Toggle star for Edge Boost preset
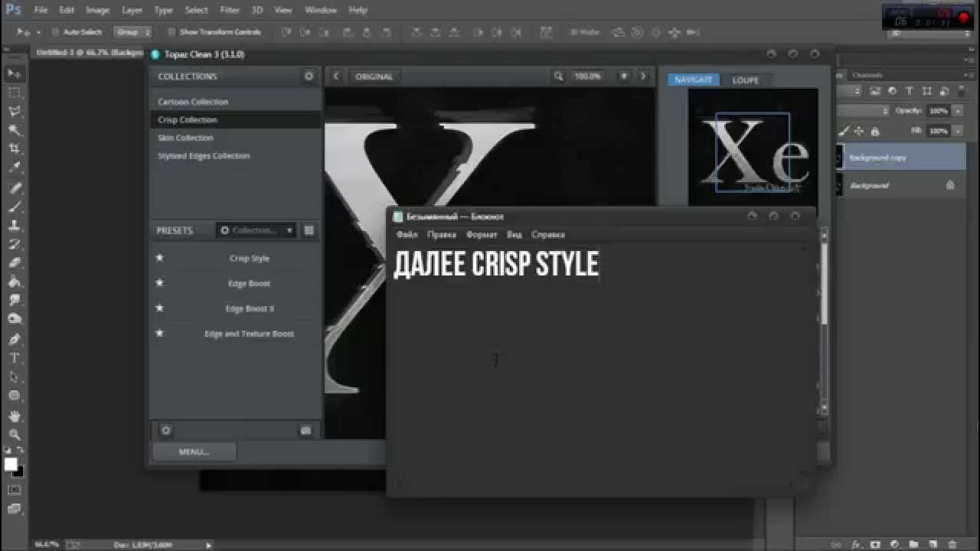The height and width of the screenshot is (551, 980). pyautogui.click(x=159, y=283)
